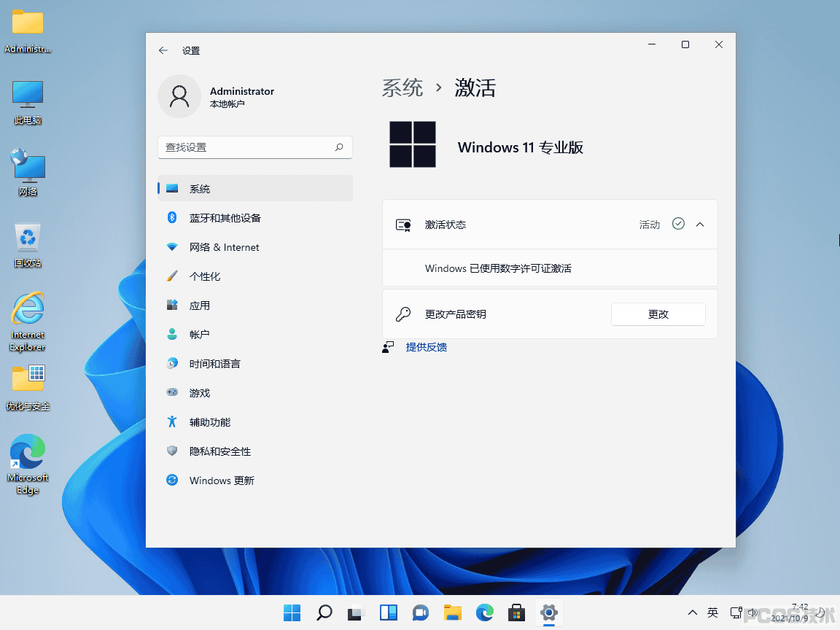The height and width of the screenshot is (630, 840).
Task: Switch the 英 input method in the tray
Action: [712, 612]
